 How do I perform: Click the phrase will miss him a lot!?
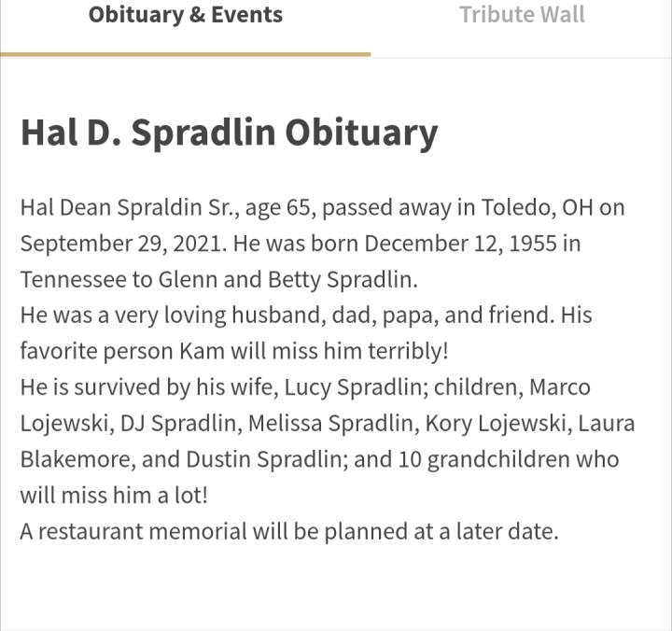click(114, 495)
